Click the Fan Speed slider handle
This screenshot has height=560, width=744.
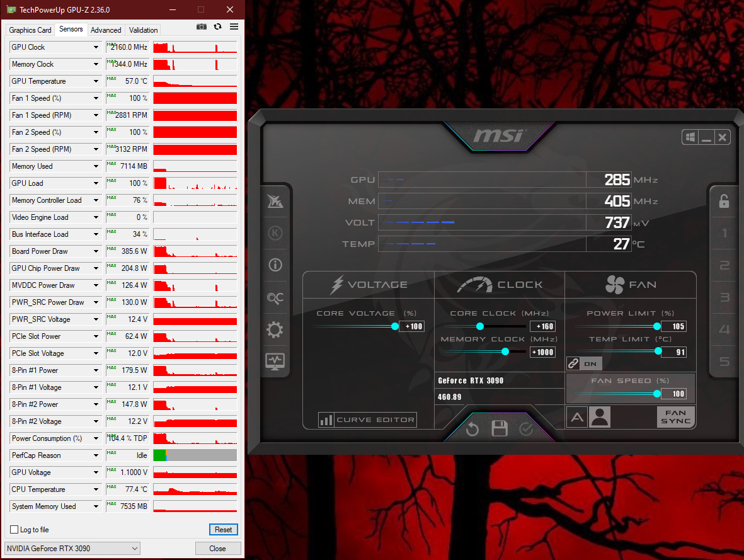coord(656,394)
